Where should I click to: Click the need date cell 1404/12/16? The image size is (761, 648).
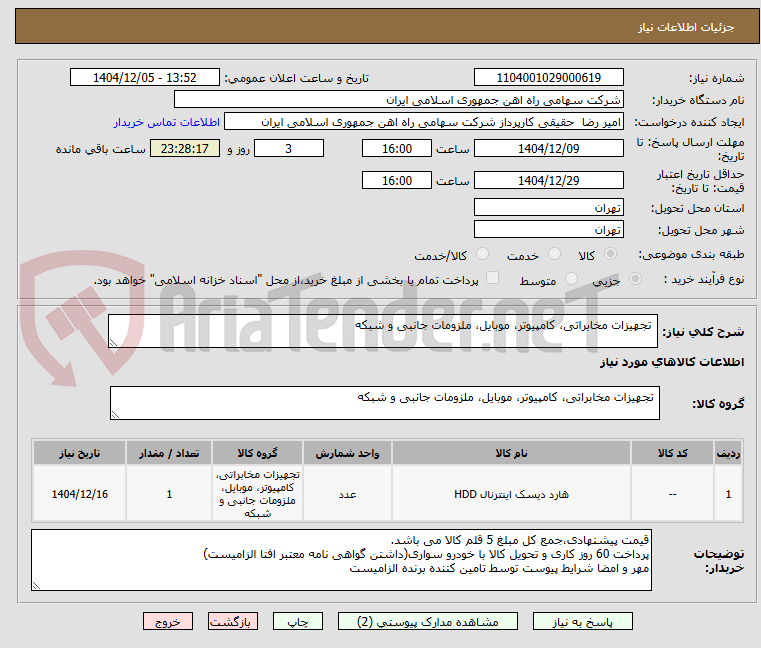pos(80,494)
